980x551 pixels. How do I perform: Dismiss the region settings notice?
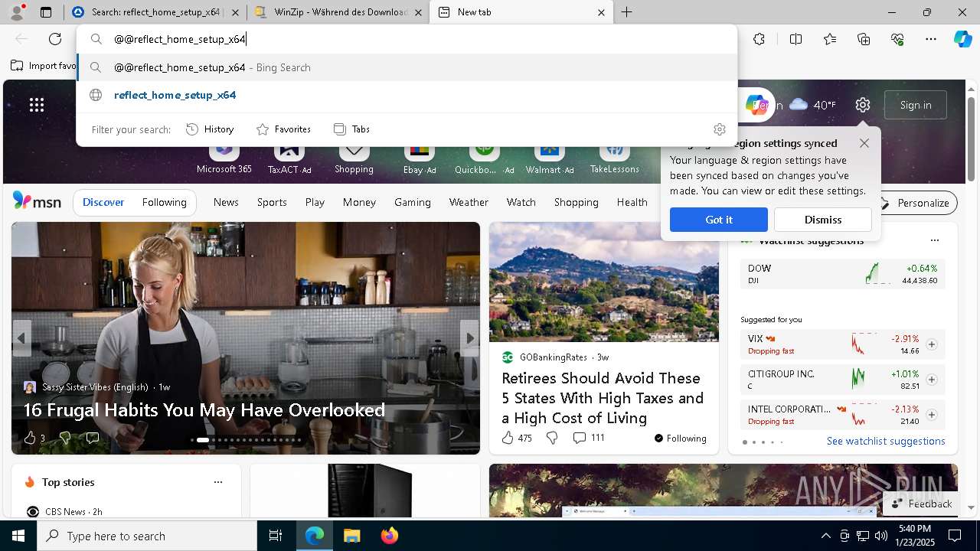click(823, 220)
